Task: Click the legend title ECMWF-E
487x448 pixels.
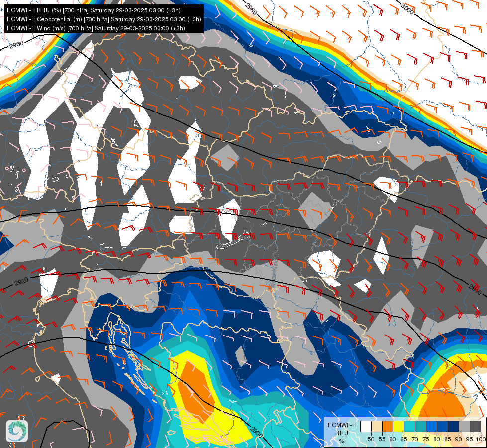Action: pyautogui.click(x=342, y=425)
